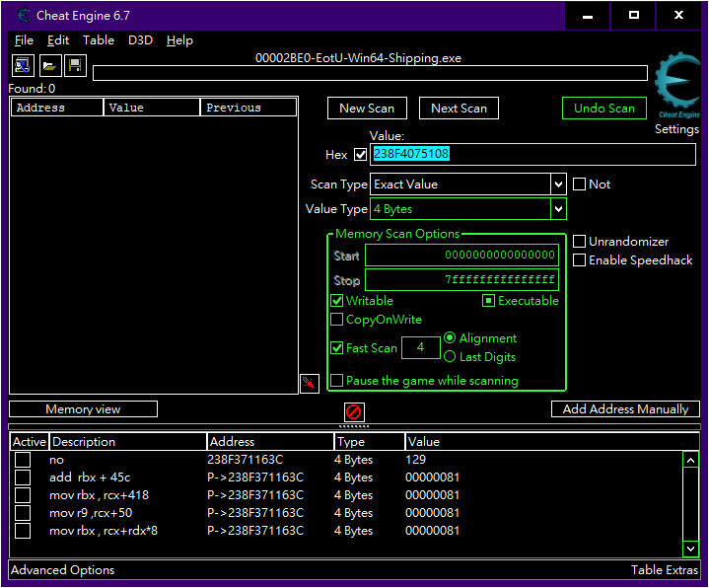
Task: Toggle the Writable checkbox
Action: pyautogui.click(x=337, y=300)
